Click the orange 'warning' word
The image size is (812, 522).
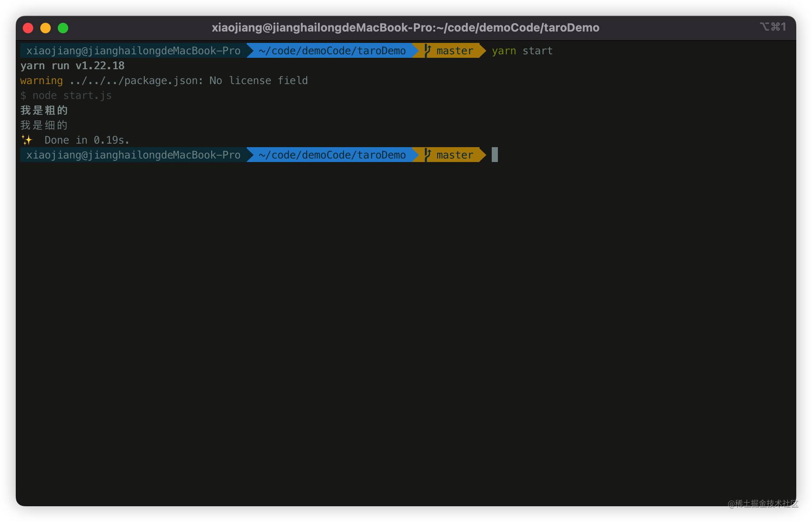coord(42,81)
